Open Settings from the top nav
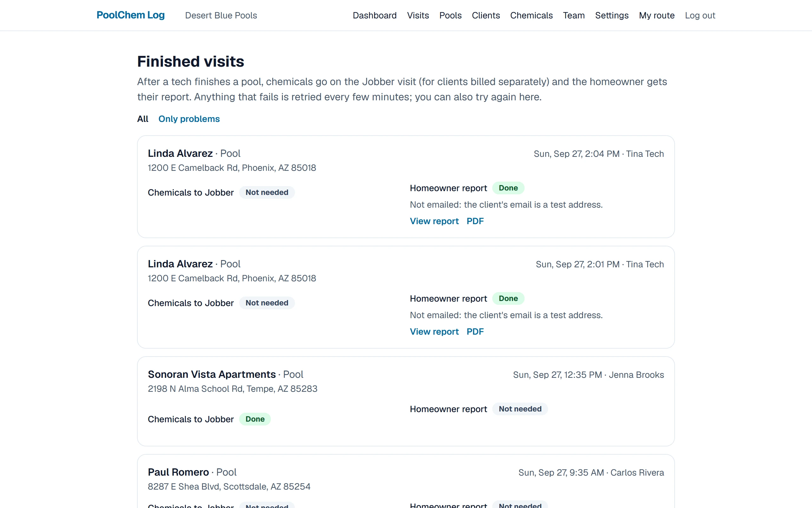 pyautogui.click(x=612, y=16)
